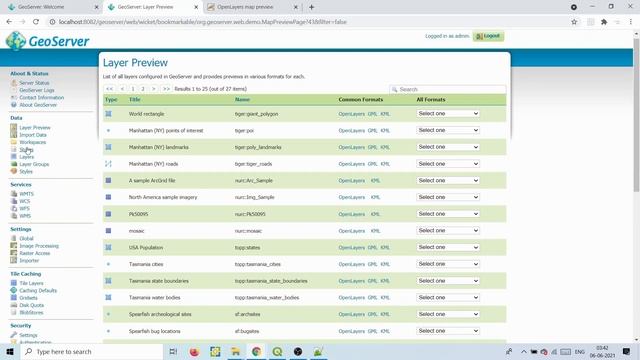Viewport: 640px width, 360px height.
Task: Click the Import Data sidebar icon
Action: pyautogui.click(x=14, y=135)
